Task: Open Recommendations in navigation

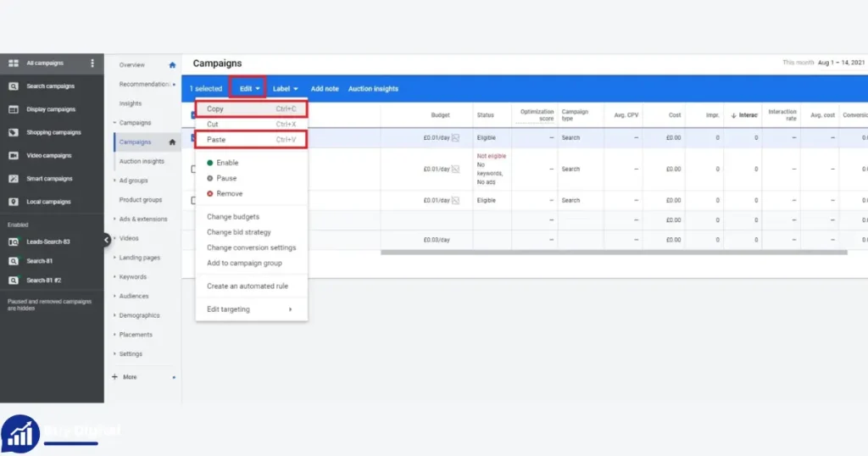Action: 144,84
